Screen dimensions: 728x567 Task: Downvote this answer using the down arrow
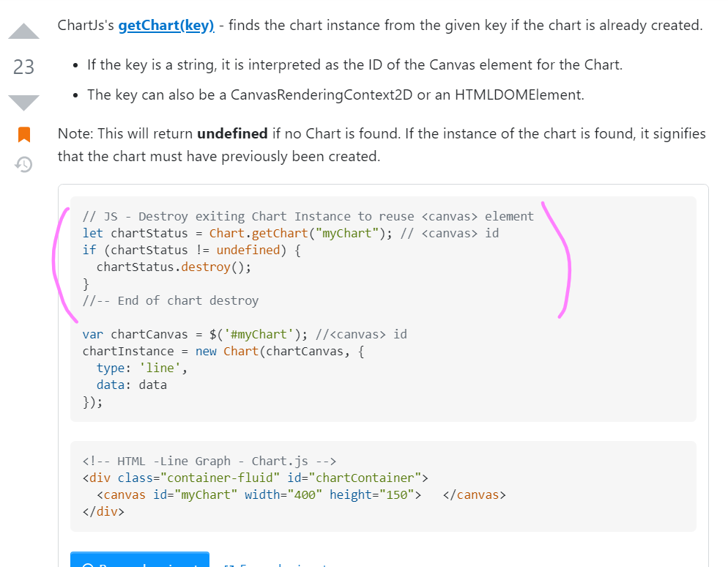point(23,102)
